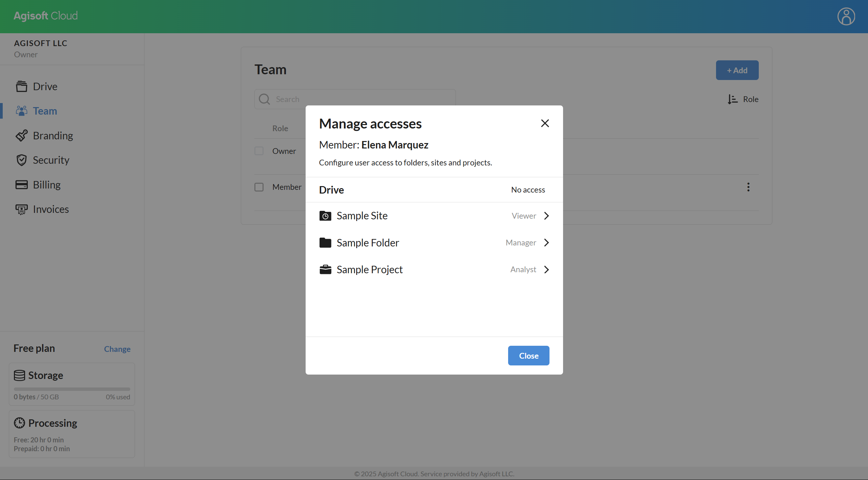Screen dimensions: 868x480
Task: Click the search magnifier icon
Action: coord(264,99)
